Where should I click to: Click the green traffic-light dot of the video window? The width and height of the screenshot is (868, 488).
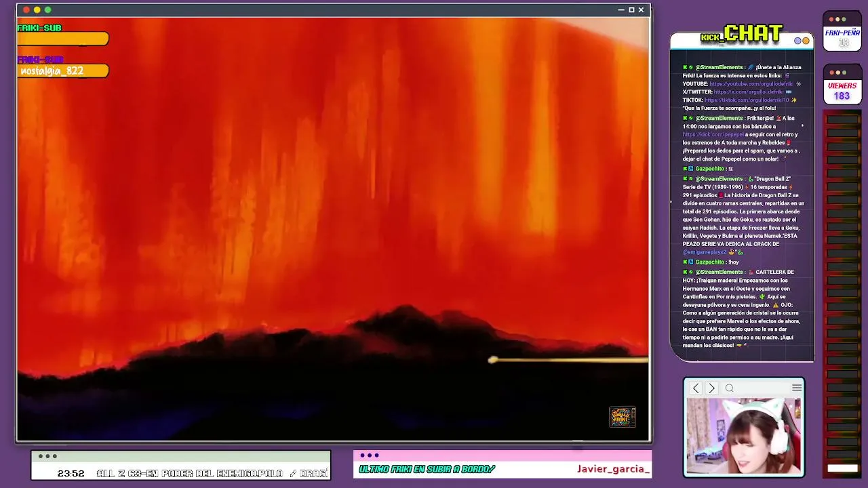pyautogui.click(x=48, y=10)
